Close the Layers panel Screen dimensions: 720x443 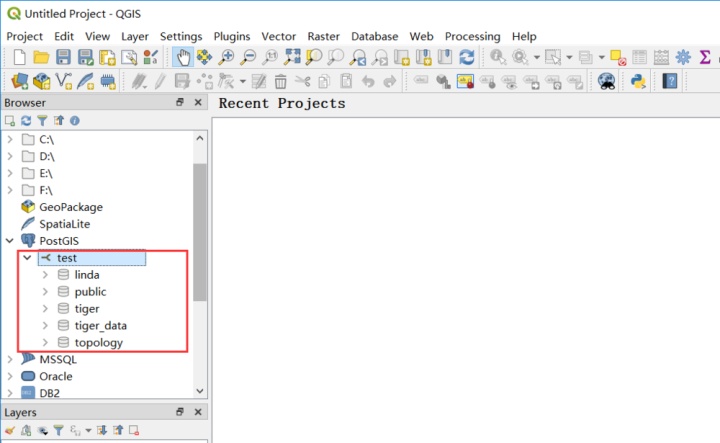pos(198,412)
